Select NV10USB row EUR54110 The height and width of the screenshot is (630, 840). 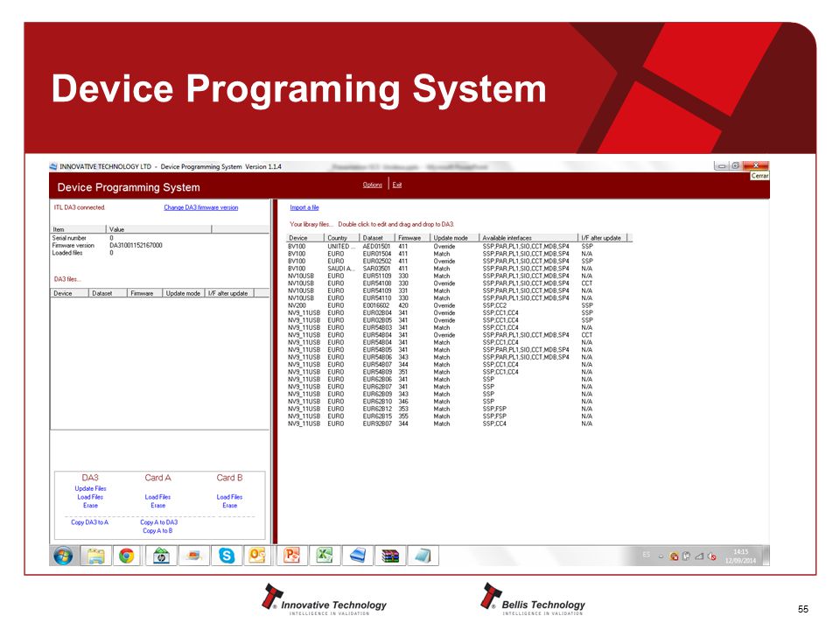click(459, 298)
